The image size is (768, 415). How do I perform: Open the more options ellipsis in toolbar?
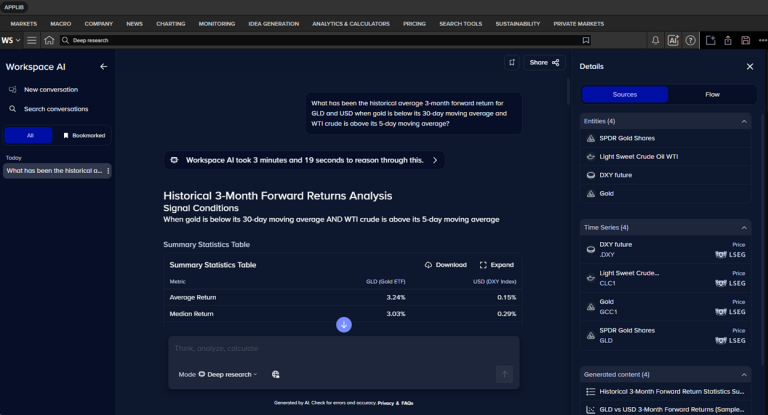pos(763,40)
